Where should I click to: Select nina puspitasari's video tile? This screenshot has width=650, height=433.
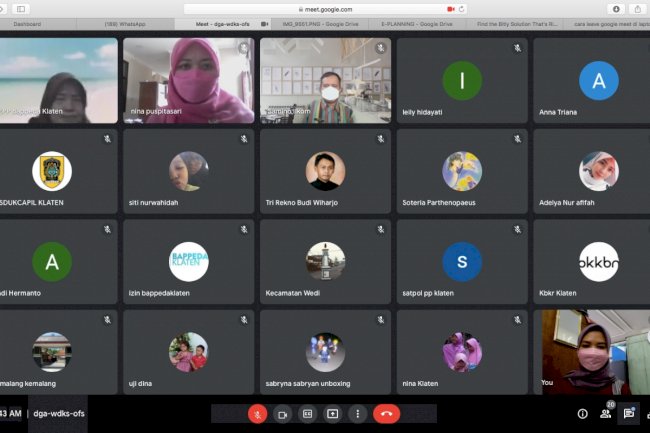[x=188, y=80]
